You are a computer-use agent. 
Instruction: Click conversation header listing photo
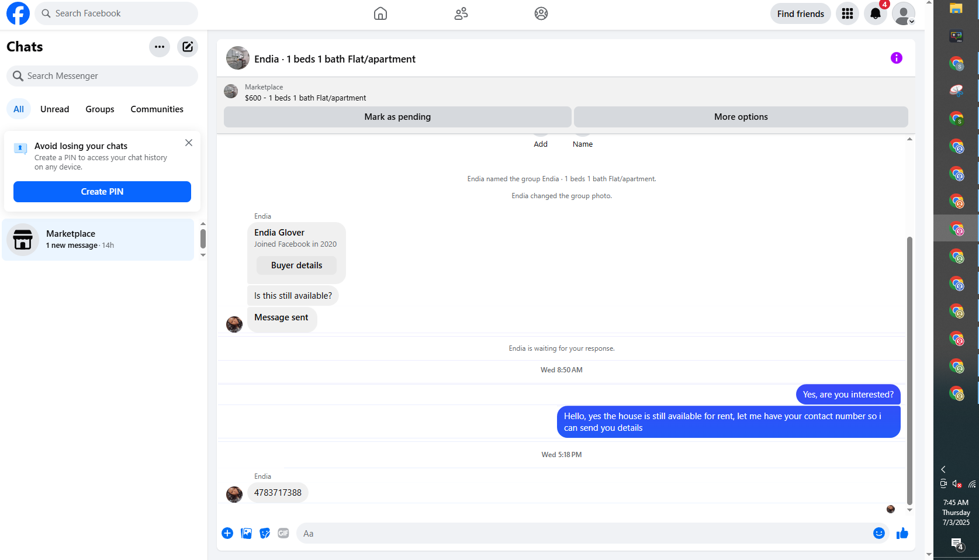coord(238,58)
